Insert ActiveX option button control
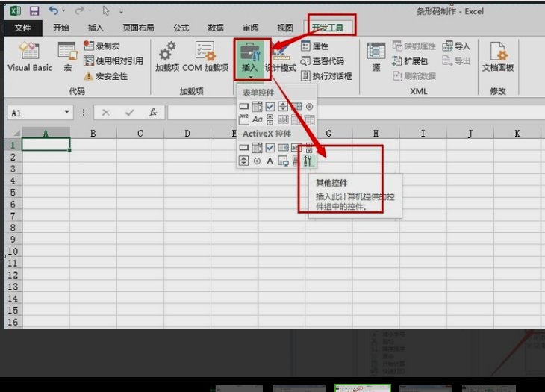 pos(257,161)
